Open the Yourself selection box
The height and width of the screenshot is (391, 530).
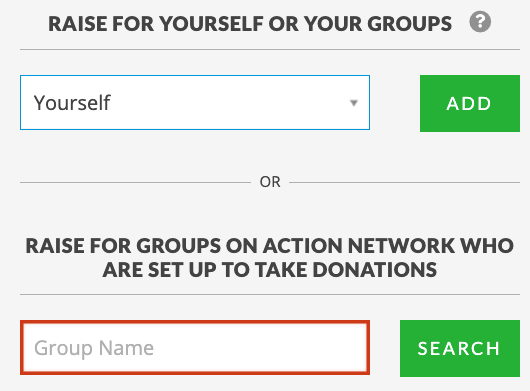[195, 102]
